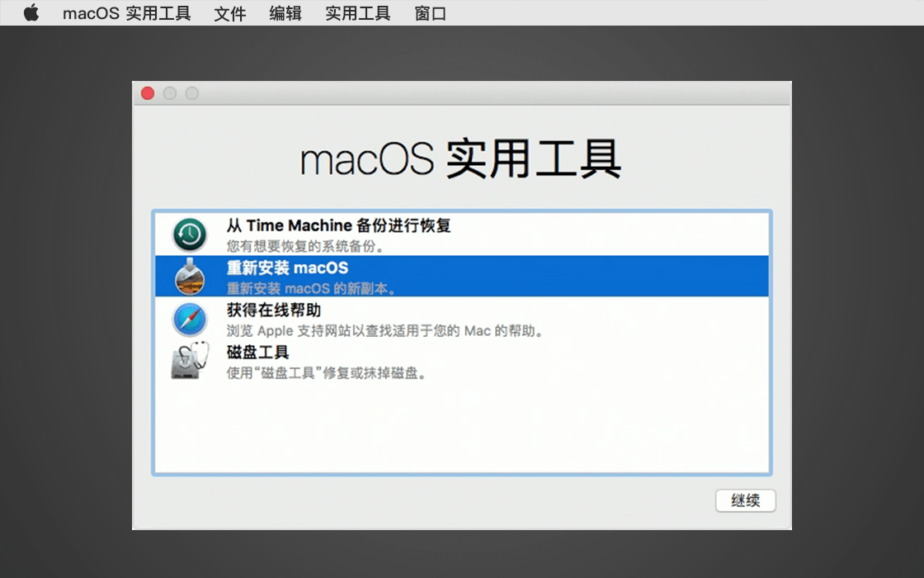The width and height of the screenshot is (924, 578).
Task: Open the 实用工具 menu
Action: (356, 12)
